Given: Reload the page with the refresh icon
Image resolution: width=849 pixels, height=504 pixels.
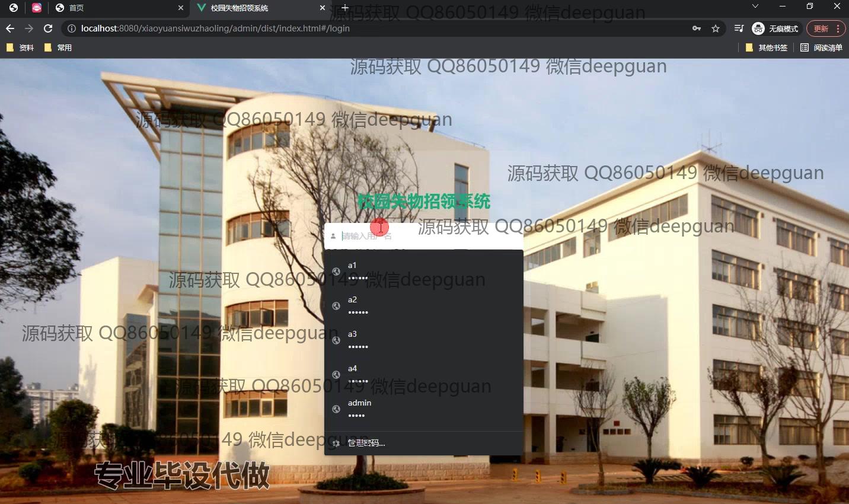Looking at the screenshot, I should coord(47,28).
